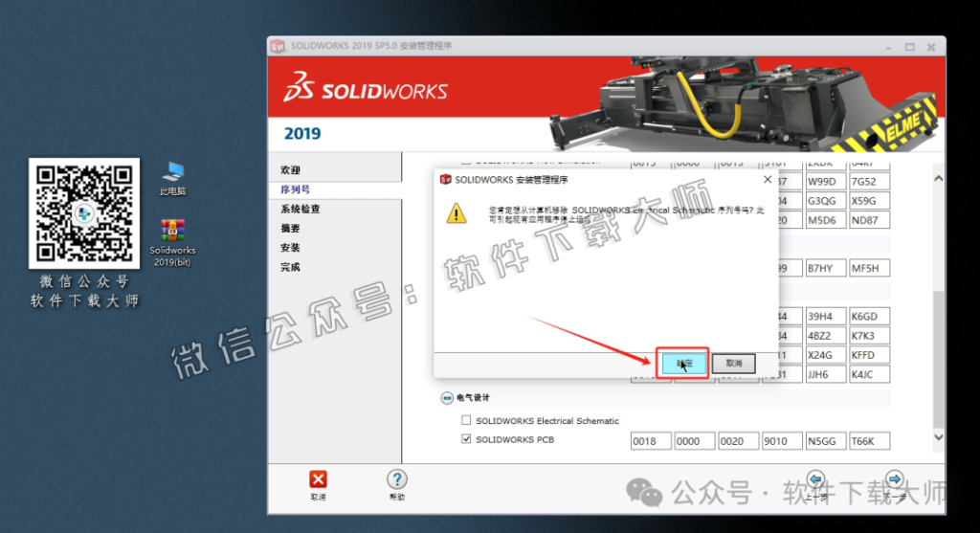Select 系统检查 step in sidebar
Image resolution: width=980 pixels, height=533 pixels.
[300, 209]
